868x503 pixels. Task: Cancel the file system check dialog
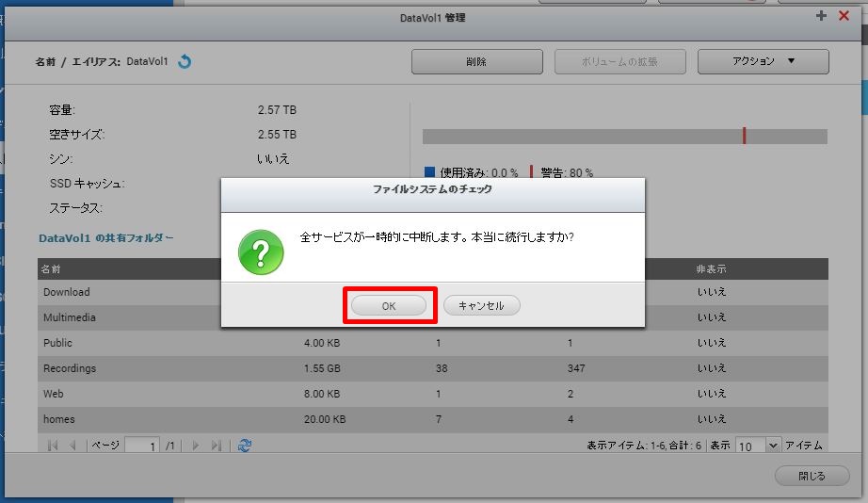click(482, 305)
